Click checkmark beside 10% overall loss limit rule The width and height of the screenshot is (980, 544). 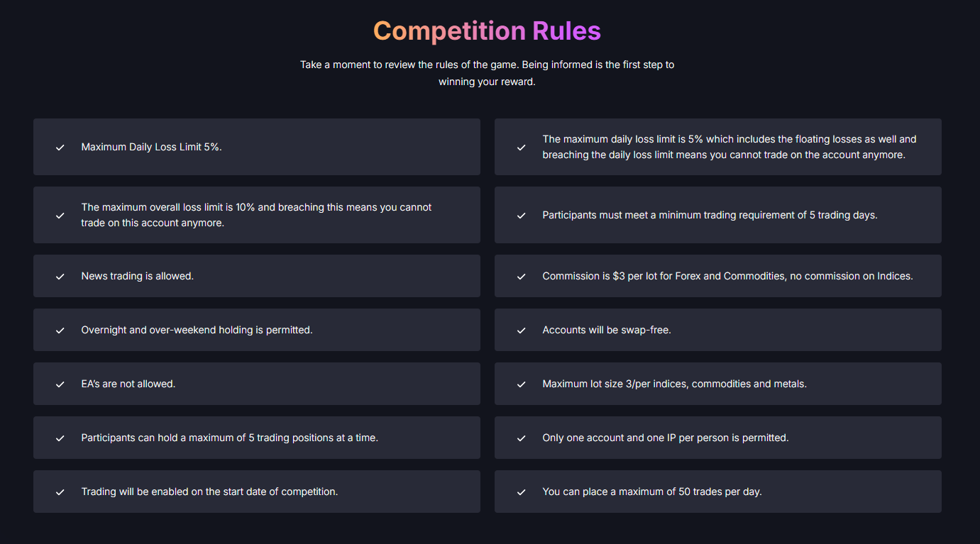click(60, 216)
